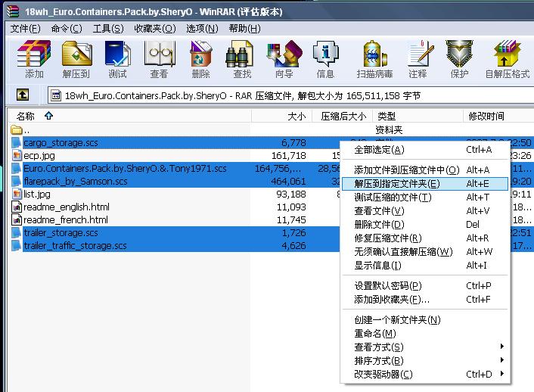534x392 pixels.
Task: Click the 扫描病毒 (Virus Scan) icon
Action: [x=374, y=54]
